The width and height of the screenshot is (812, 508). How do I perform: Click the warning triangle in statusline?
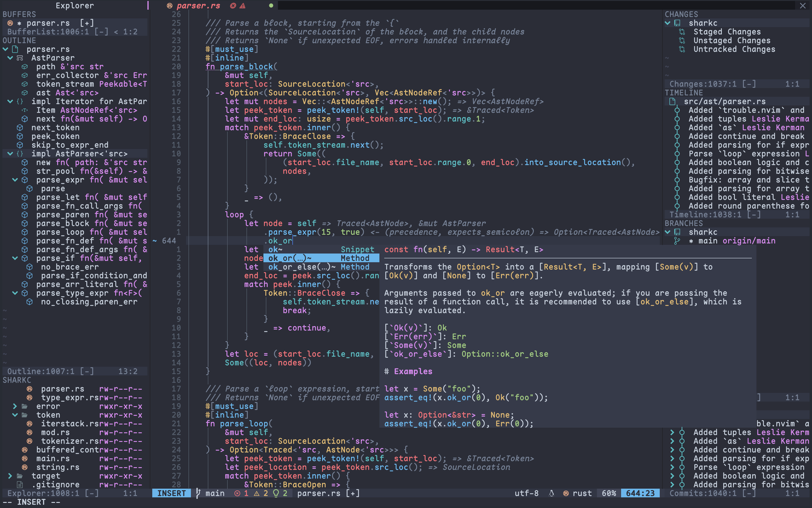click(257, 493)
